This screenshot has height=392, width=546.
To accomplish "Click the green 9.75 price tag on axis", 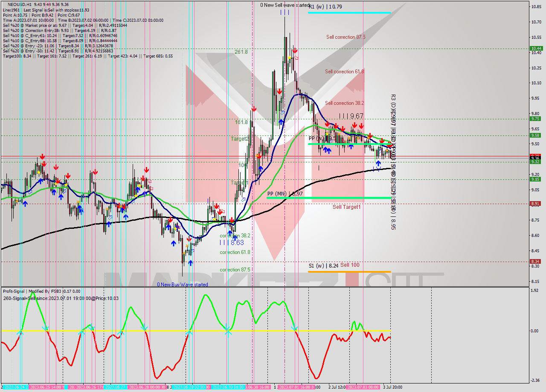I will pos(535,119).
